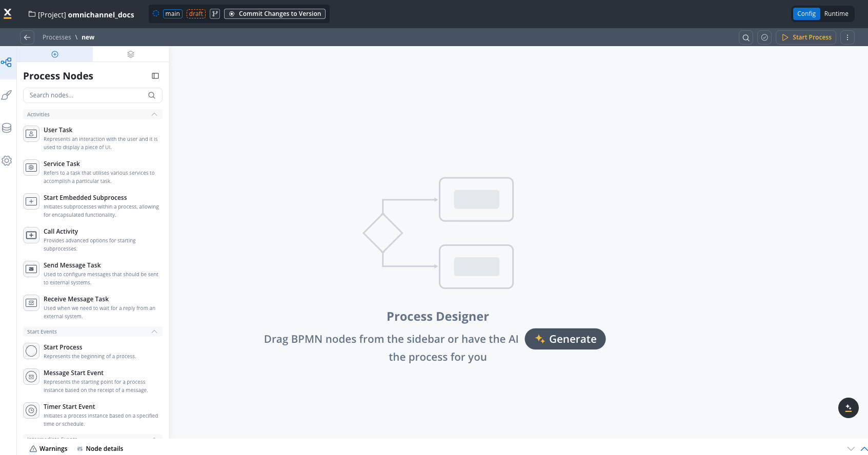Click the search magnifier in node search
868x455 pixels.
coord(152,95)
